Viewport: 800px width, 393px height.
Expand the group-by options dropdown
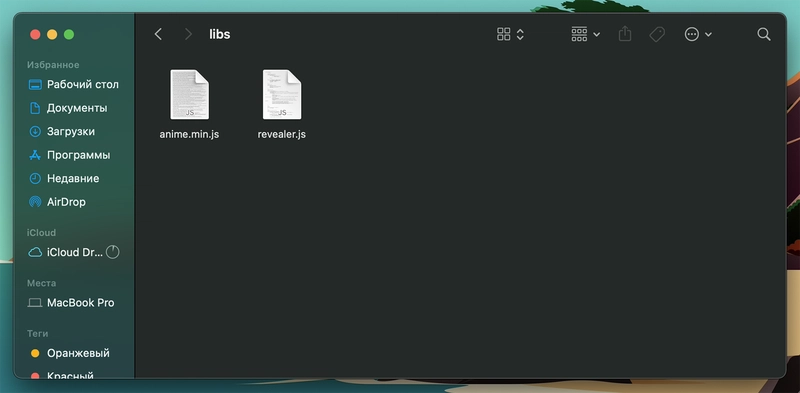click(x=585, y=34)
